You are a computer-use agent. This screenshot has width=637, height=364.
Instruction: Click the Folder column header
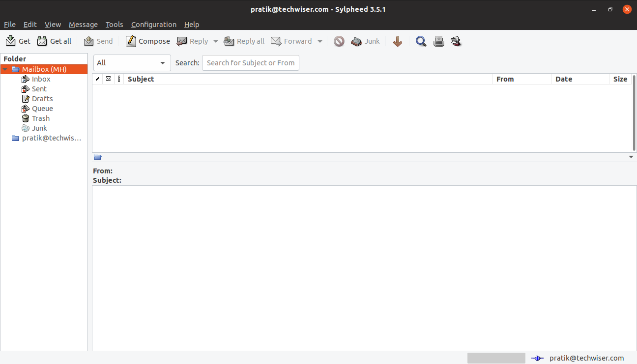coord(44,59)
